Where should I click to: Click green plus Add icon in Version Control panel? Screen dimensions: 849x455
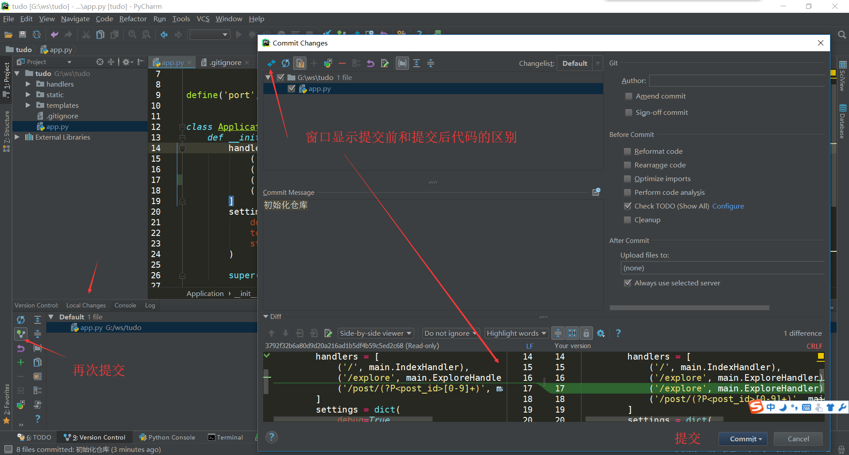point(20,362)
